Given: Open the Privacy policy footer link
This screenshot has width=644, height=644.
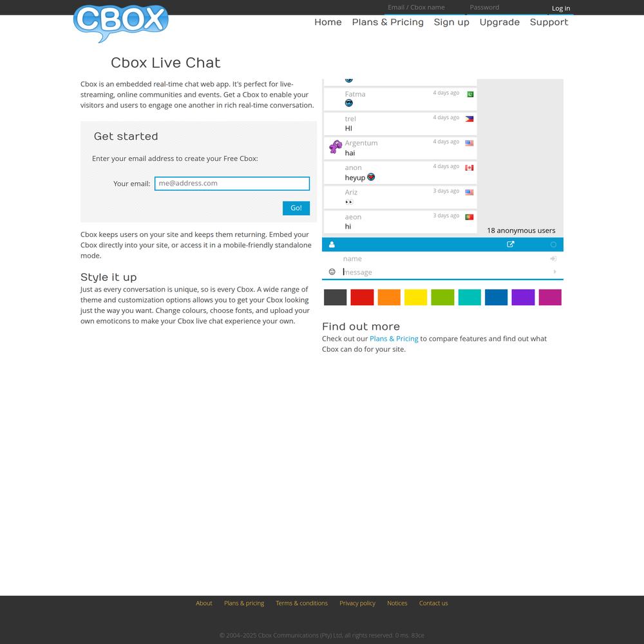Looking at the screenshot, I should point(357,603).
